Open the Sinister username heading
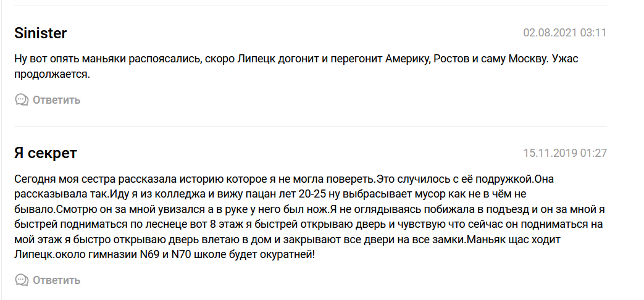 [40, 33]
